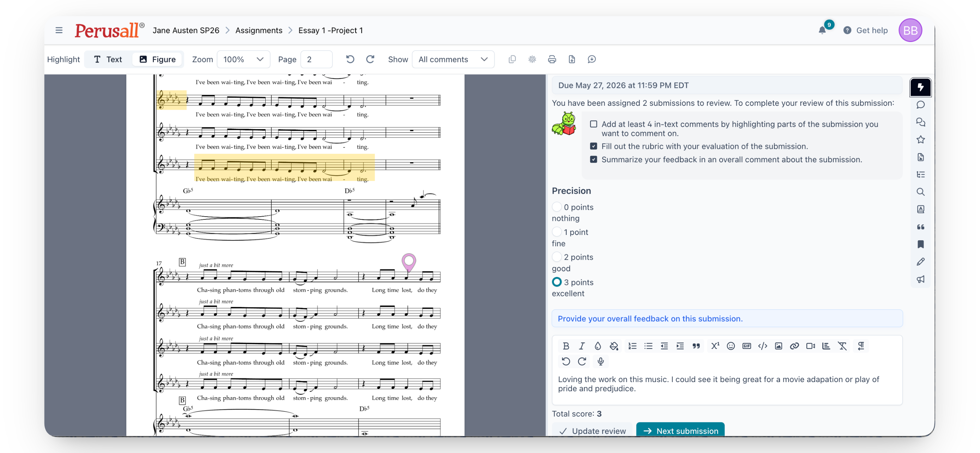Decrease indent in feedback editor
The width and height of the screenshot is (980, 453).
664,346
